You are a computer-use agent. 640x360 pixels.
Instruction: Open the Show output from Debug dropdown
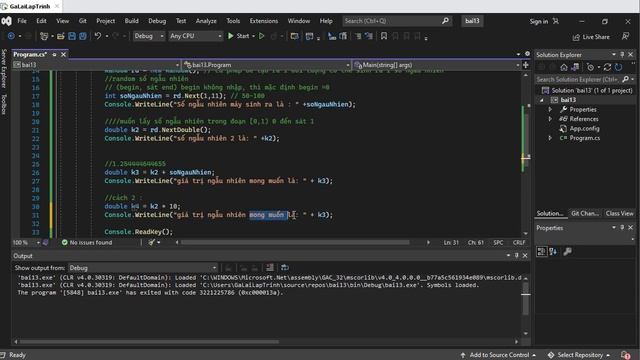(x=142, y=268)
